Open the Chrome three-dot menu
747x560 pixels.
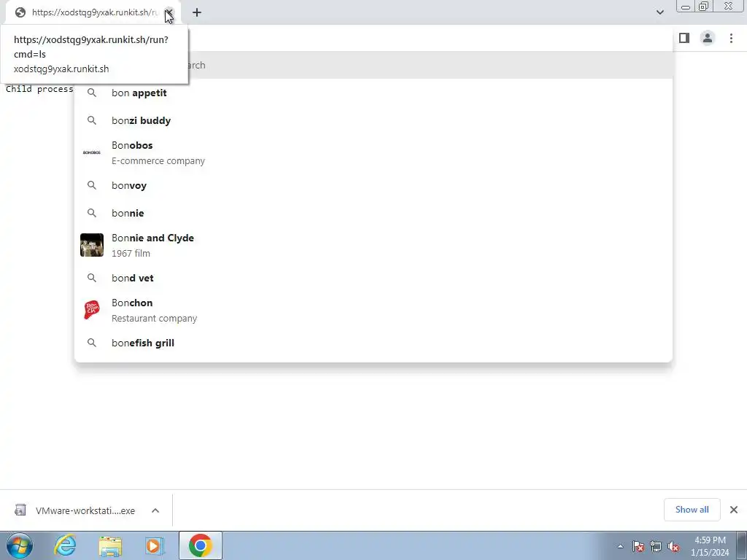pyautogui.click(x=731, y=38)
